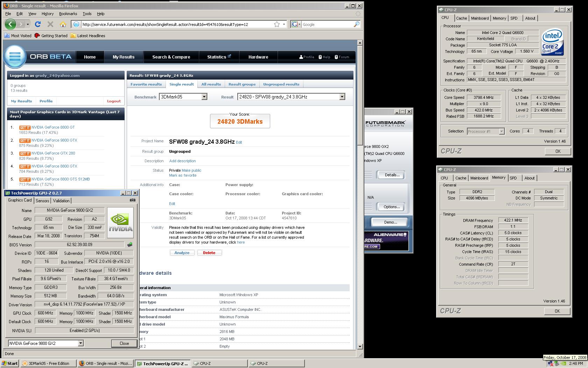The image size is (588, 368).
Task: Open the CPU-Z Processor #1 selection dropdown
Action: (502, 131)
